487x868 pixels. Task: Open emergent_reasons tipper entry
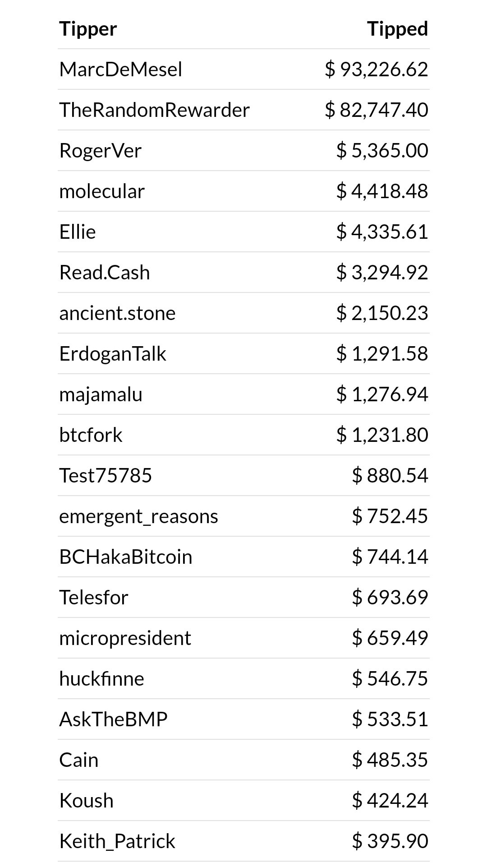point(138,516)
